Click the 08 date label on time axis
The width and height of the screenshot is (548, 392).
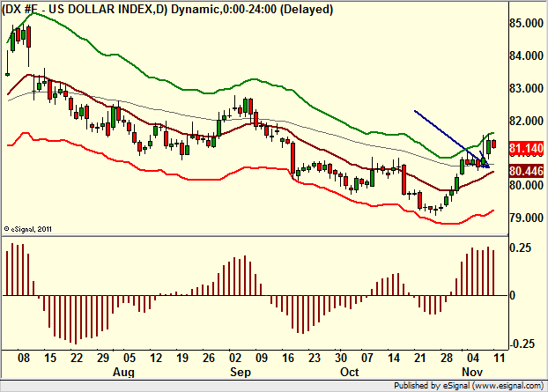(24, 359)
